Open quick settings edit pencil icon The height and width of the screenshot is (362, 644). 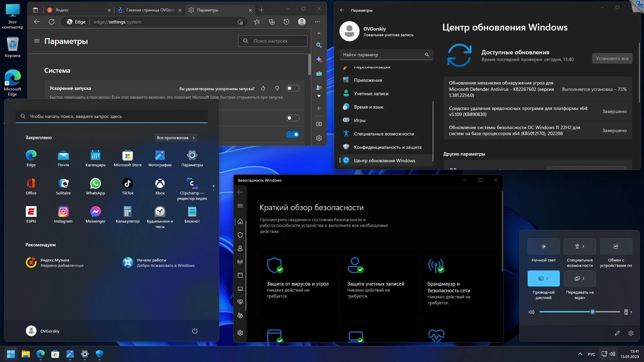(x=617, y=333)
